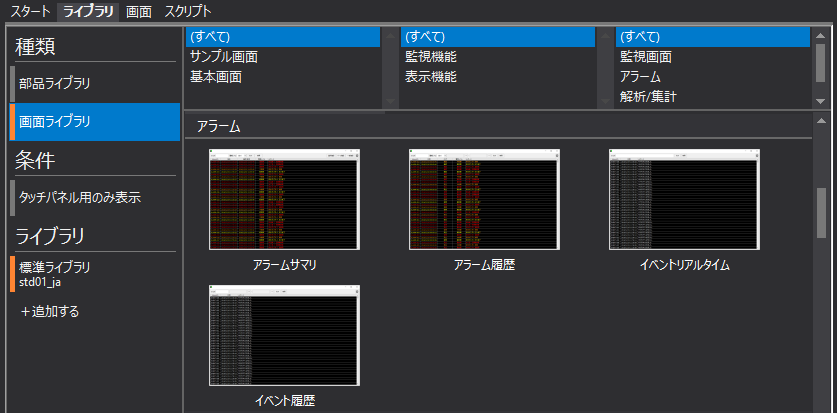Select 監視画面 in third filter list
Screen dimensions: 837x413
pyautogui.click(x=645, y=57)
